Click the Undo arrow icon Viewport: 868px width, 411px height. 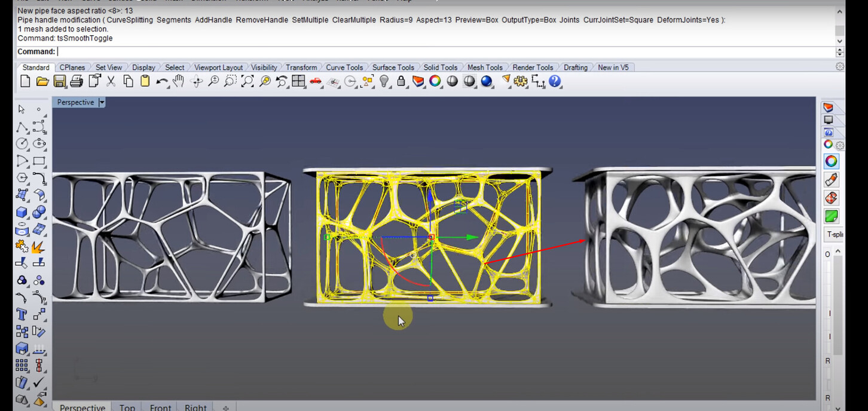pos(162,81)
